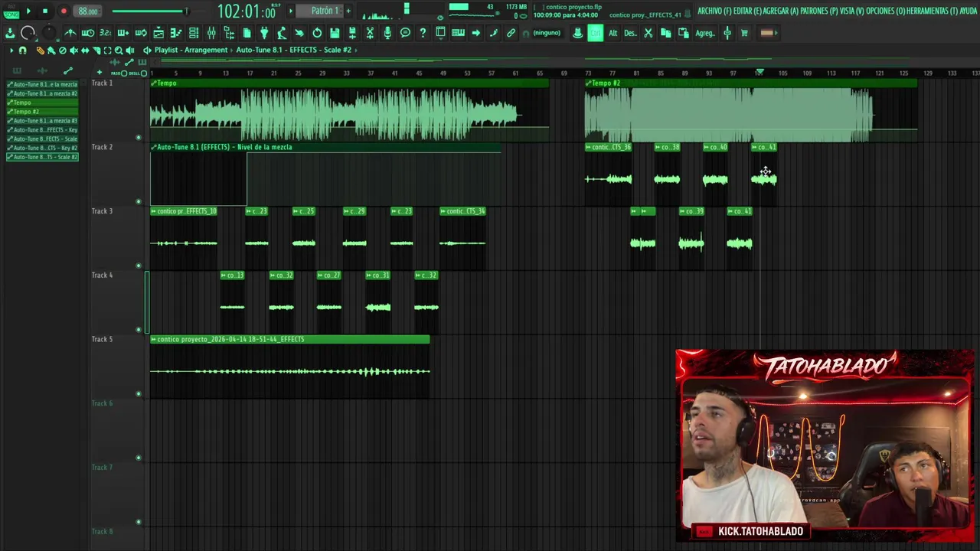980x551 pixels.
Task: Select the Mute tool in playlist toolbar
Action: 73,51
